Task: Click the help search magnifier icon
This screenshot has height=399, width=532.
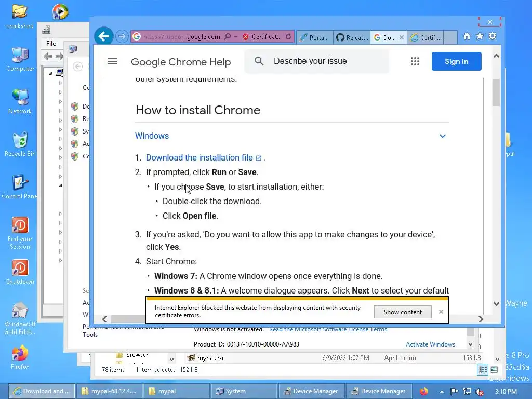Action: coord(259,61)
